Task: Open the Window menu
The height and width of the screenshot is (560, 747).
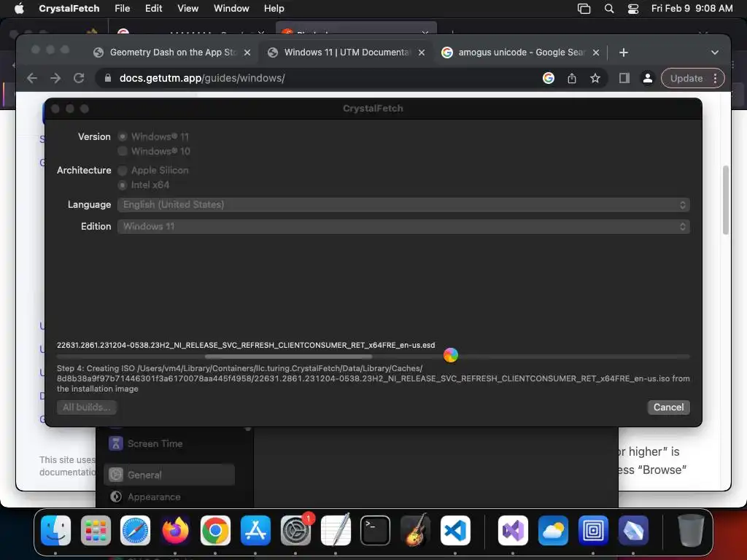Action: (231, 9)
